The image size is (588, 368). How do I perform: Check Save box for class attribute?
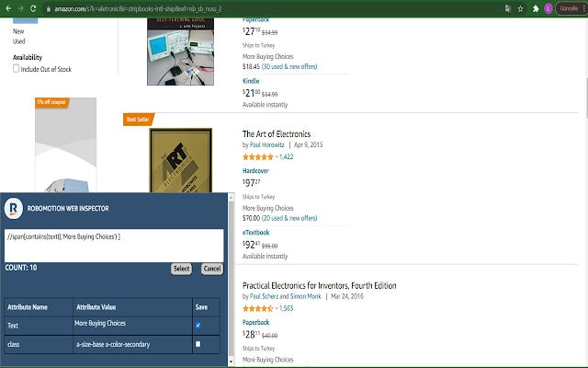click(x=198, y=344)
